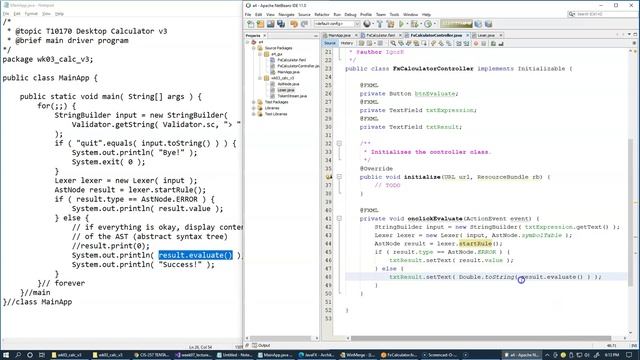Open Windows Start button on taskbar
Image resolution: width=640 pixels, height=360 pixels.
click(6, 355)
